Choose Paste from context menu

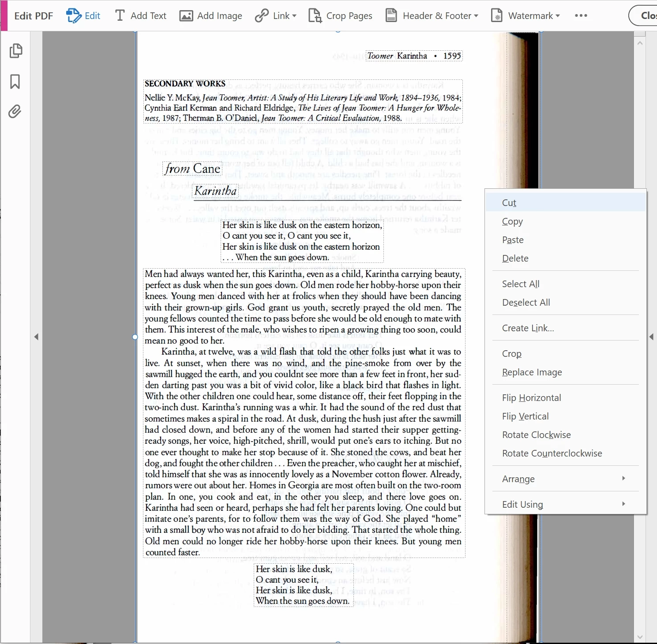point(566,240)
